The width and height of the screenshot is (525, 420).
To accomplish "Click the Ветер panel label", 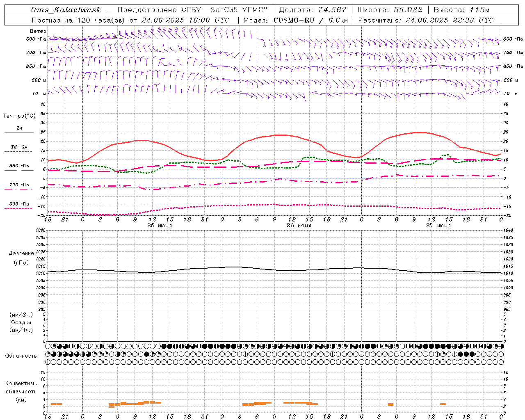I will 38,31.
